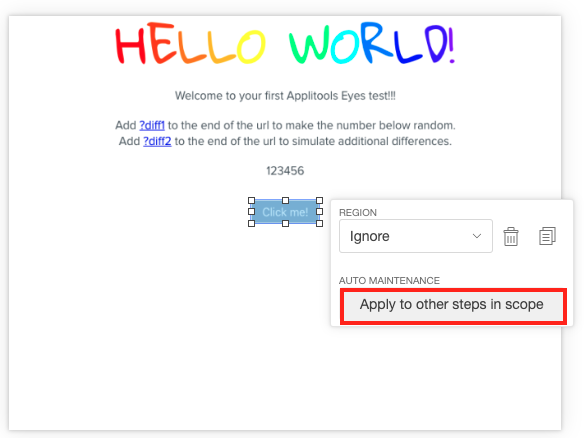Open the Ignore region type dropdown

(416, 236)
